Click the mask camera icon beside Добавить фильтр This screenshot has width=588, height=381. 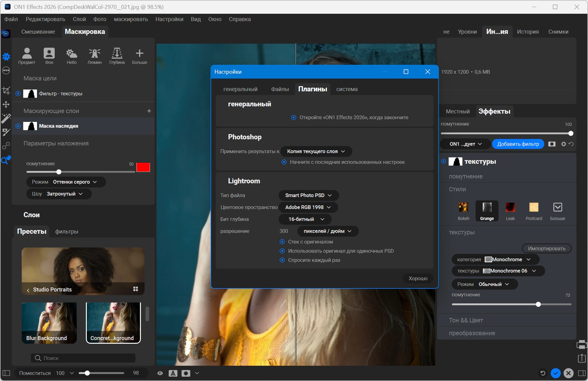[x=552, y=144]
